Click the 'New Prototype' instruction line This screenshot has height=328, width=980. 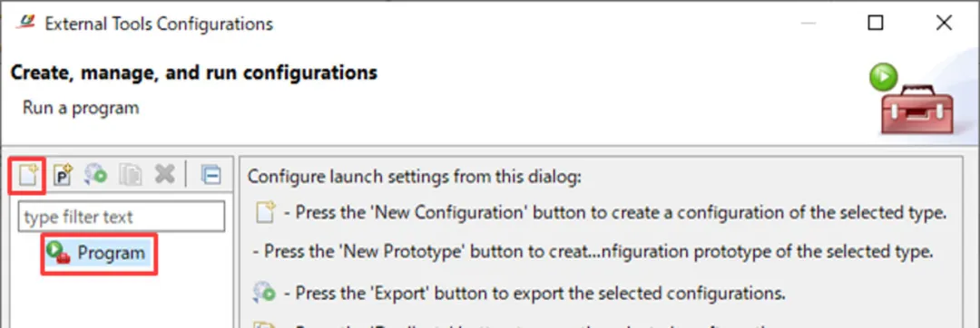pyautogui.click(x=593, y=252)
